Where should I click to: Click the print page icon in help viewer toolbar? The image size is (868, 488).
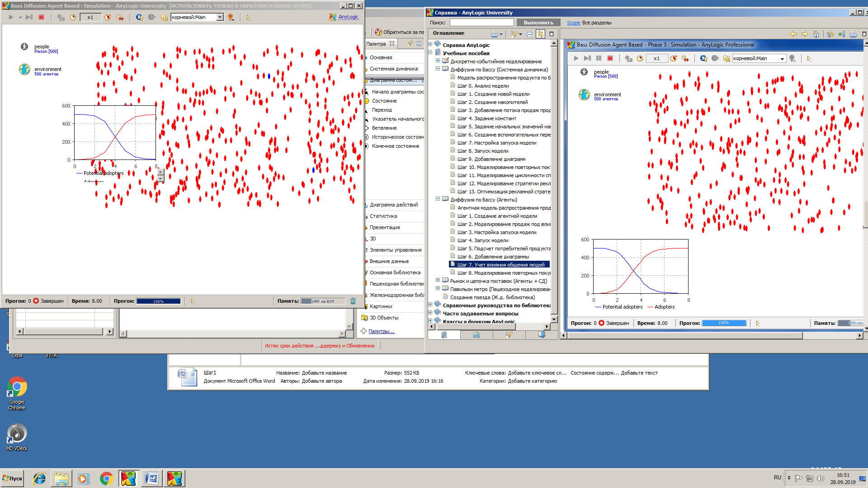coord(853,34)
